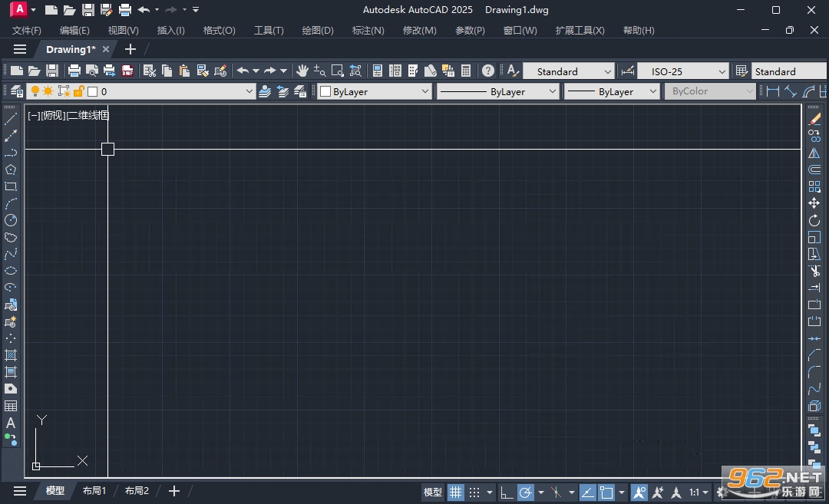The width and height of the screenshot is (829, 504).
Task: Add a new drawing tab with plus
Action: coord(130,49)
